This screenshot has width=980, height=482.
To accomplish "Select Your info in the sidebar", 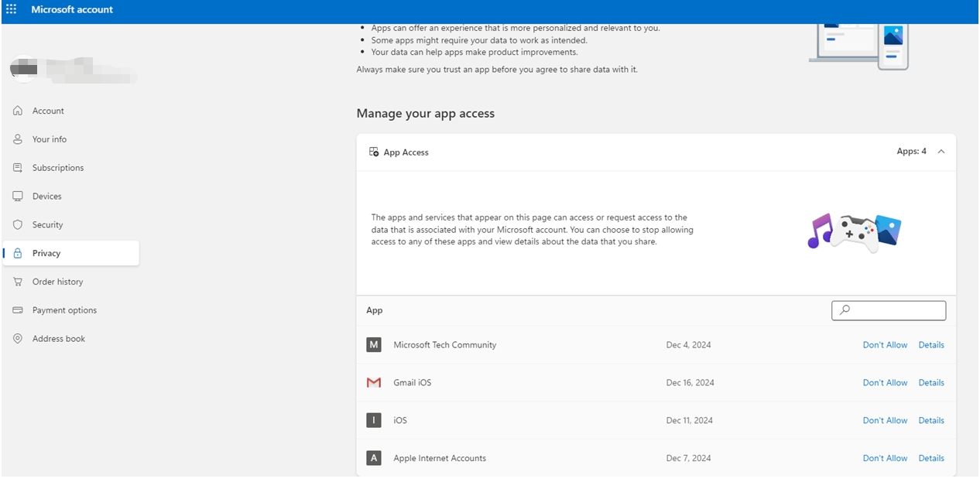I will click(x=49, y=139).
